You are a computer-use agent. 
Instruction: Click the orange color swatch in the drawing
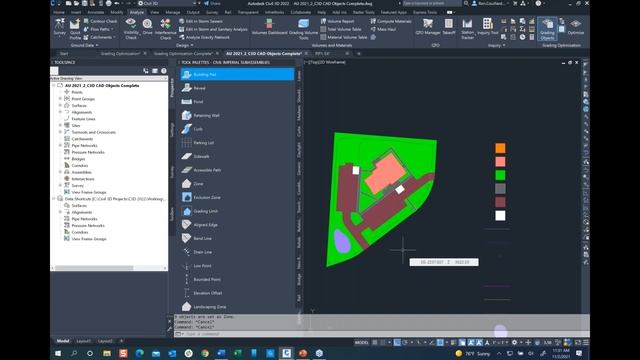(x=500, y=148)
